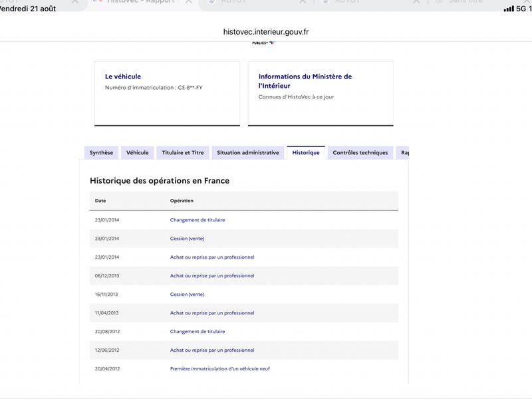This screenshot has width=532, height=399.
Task: Click 11/04/2013 Achat ou reprise par un professionnel
Action: [212, 313]
